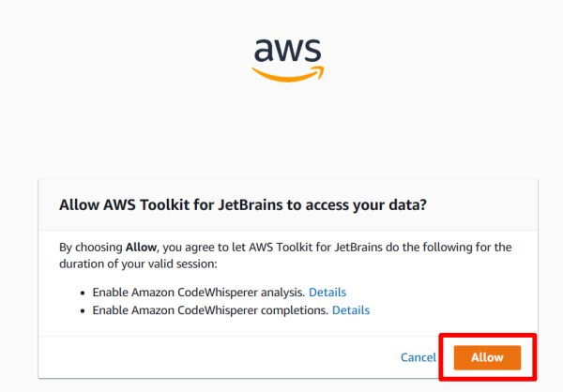The image size is (563, 392).
Task: Click the orange smile arrow under aws
Action: point(286,74)
